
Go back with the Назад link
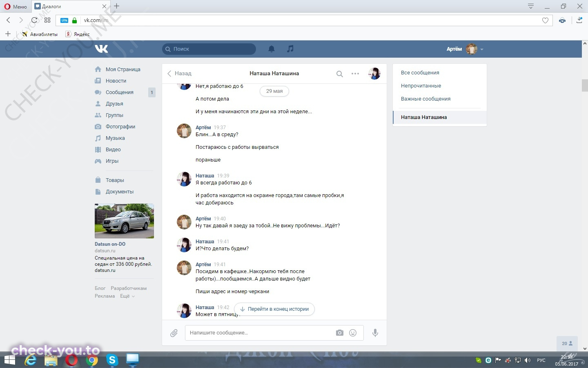[179, 74]
